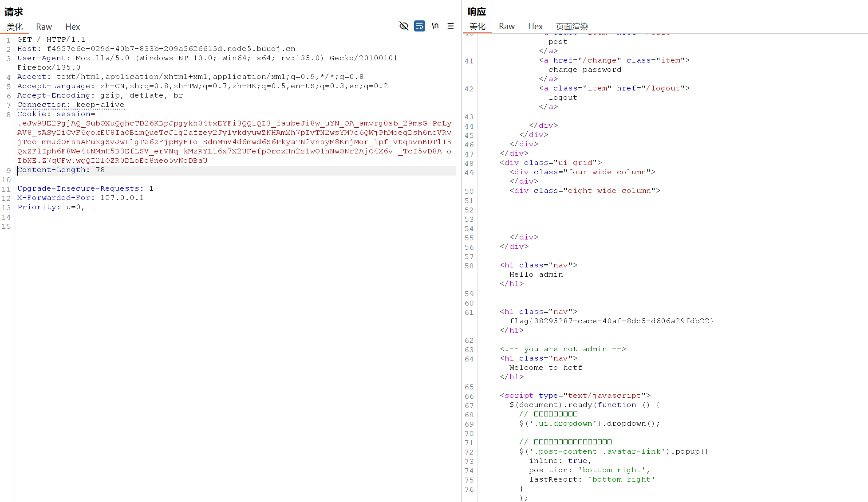
Task: Click request line number 15
Action: point(6,227)
